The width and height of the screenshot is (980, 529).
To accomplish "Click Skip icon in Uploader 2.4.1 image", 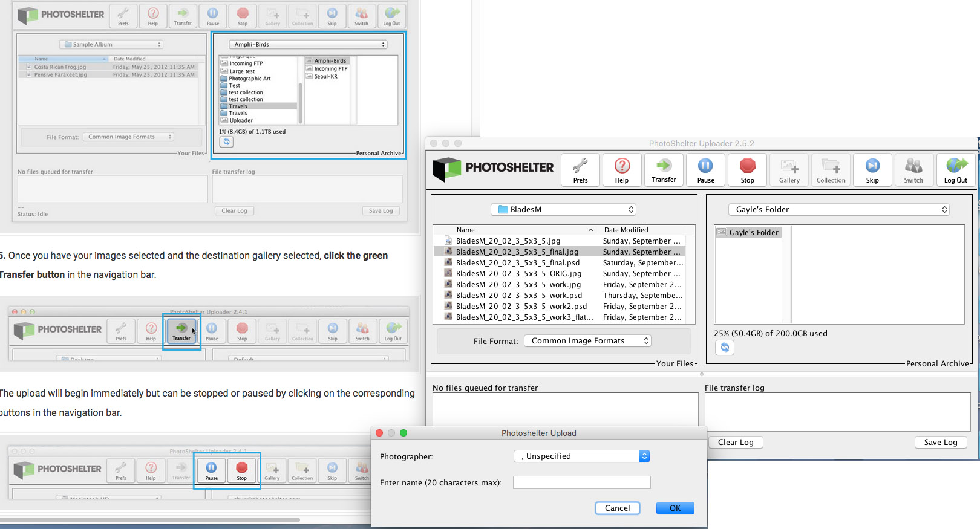I will coord(333,331).
